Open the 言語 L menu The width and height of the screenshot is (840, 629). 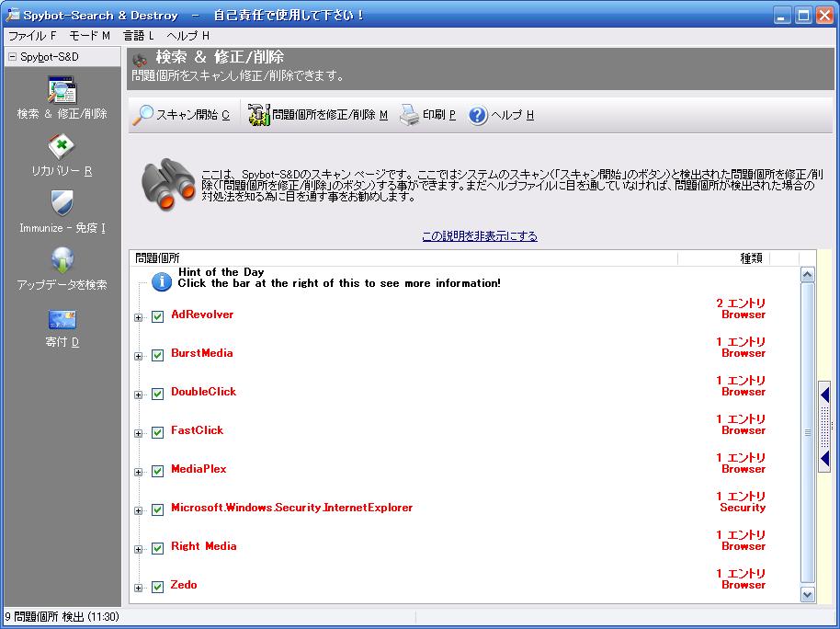pos(139,36)
